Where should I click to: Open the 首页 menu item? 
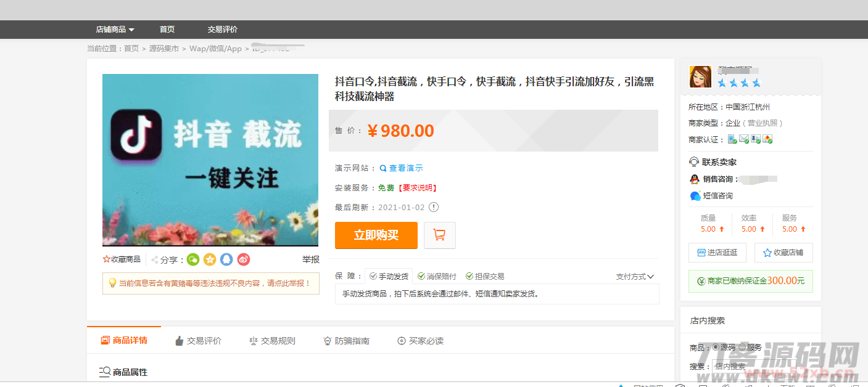pyautogui.click(x=167, y=29)
